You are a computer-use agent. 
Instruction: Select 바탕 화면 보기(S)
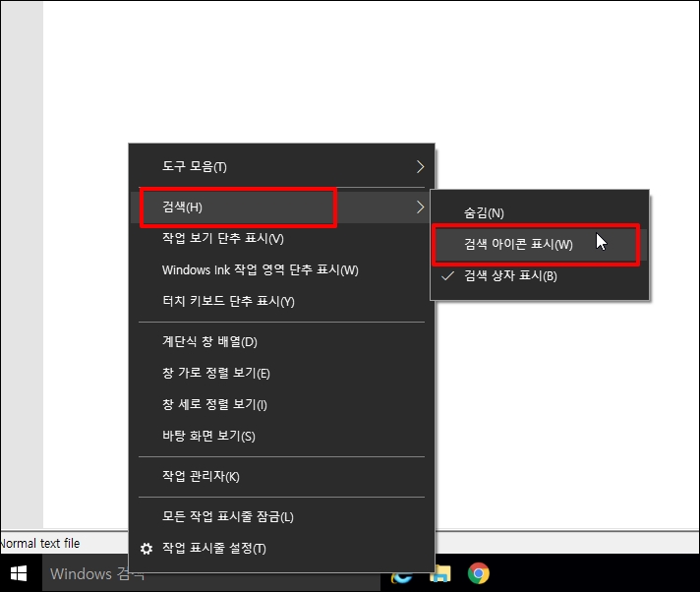coord(282,437)
